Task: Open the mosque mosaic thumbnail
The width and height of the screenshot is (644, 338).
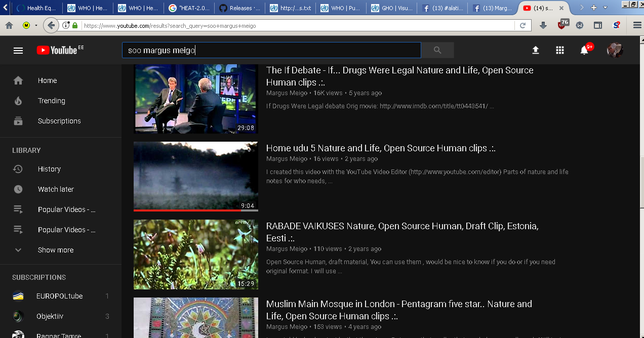Action: point(196,318)
